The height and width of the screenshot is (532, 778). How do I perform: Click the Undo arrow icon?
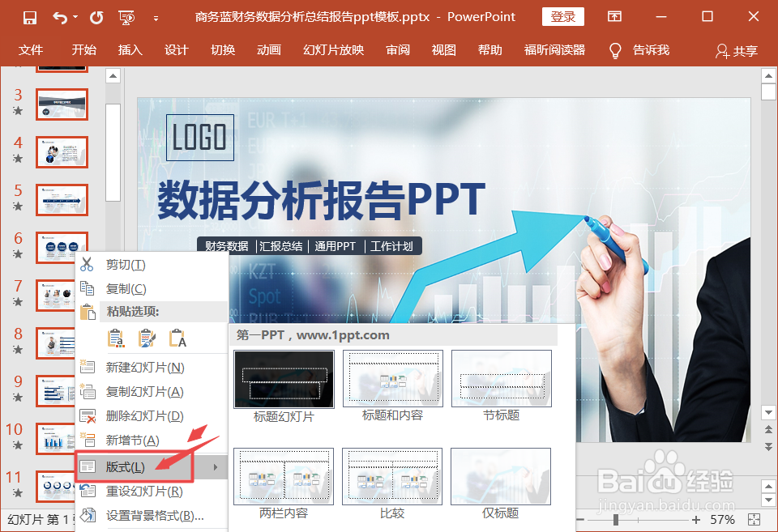59,18
